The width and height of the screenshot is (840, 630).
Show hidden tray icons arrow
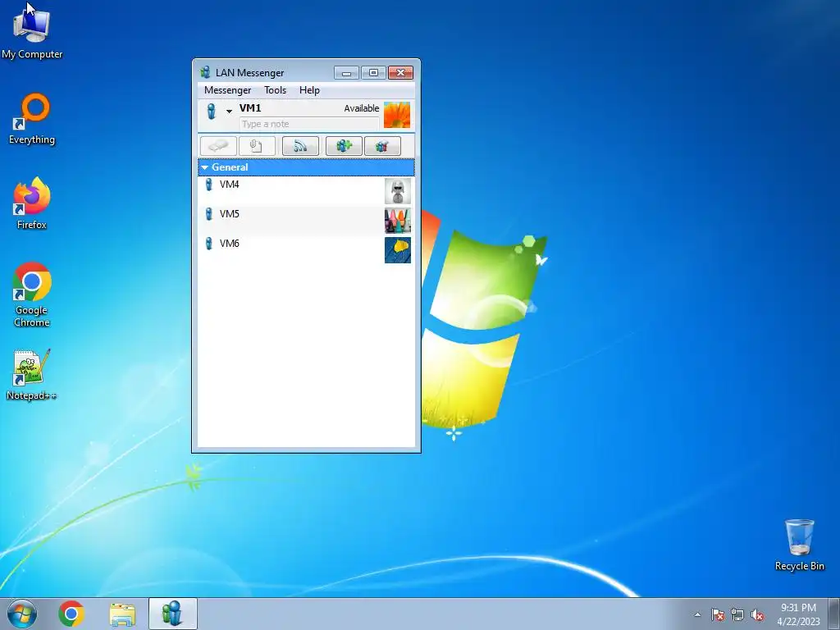point(697,614)
